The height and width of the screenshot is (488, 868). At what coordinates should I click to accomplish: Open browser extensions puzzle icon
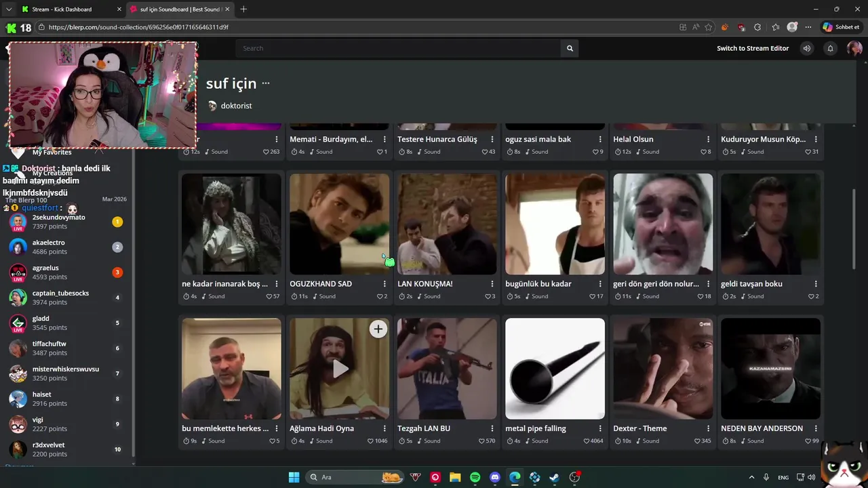pos(757,27)
